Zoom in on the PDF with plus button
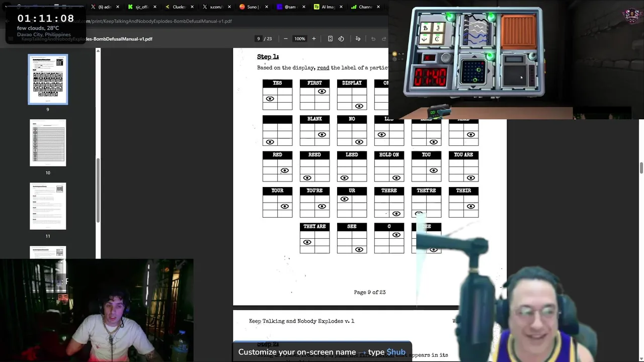 (x=314, y=39)
